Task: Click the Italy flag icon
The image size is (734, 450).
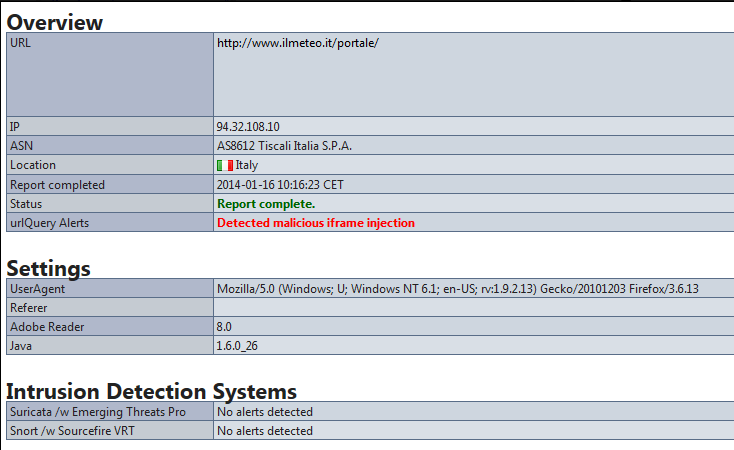Action: pos(225,165)
